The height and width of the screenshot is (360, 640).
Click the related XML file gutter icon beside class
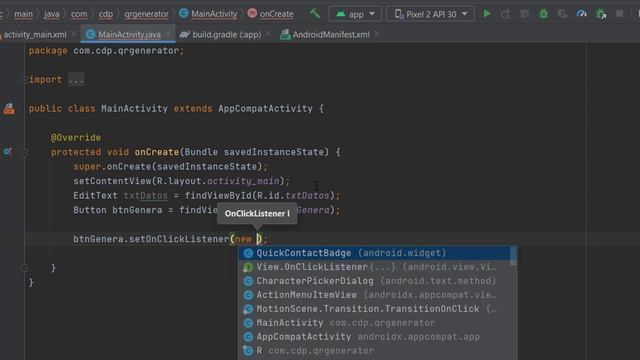9,109
